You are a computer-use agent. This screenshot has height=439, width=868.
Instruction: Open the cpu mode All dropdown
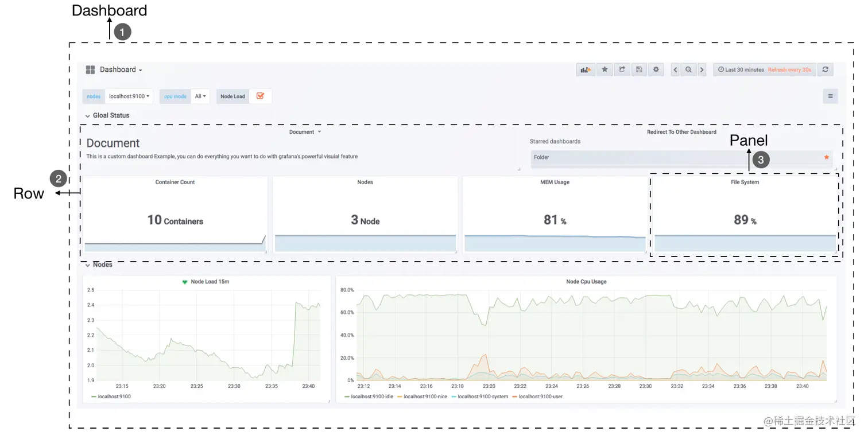201,96
